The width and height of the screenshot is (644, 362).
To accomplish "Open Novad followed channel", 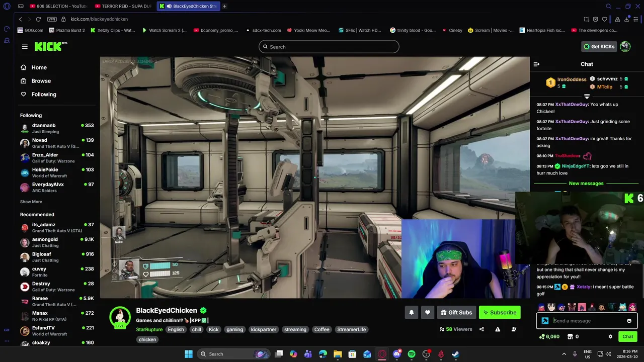I will click(57, 143).
